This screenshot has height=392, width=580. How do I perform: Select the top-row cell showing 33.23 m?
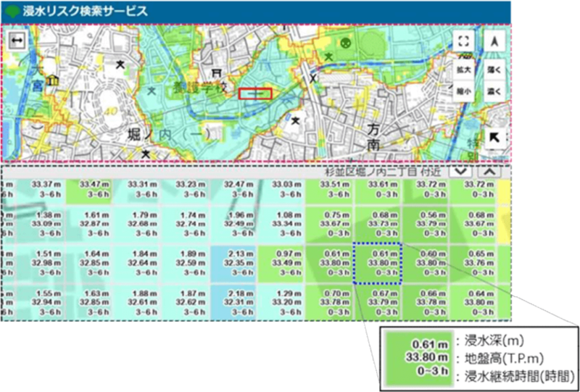point(186,191)
